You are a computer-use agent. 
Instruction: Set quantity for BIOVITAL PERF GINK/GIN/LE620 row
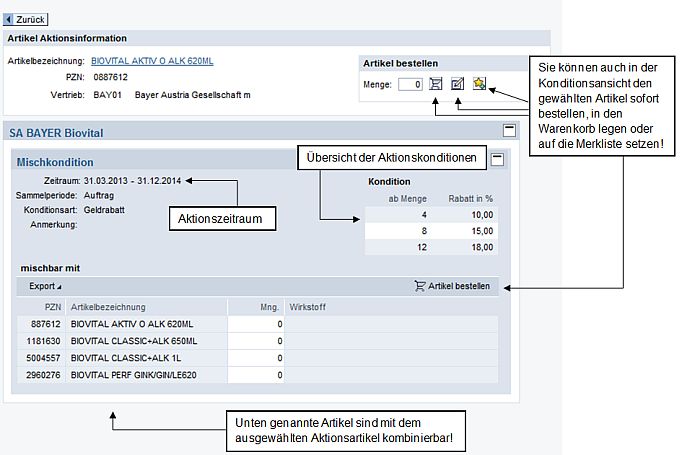coord(256,375)
